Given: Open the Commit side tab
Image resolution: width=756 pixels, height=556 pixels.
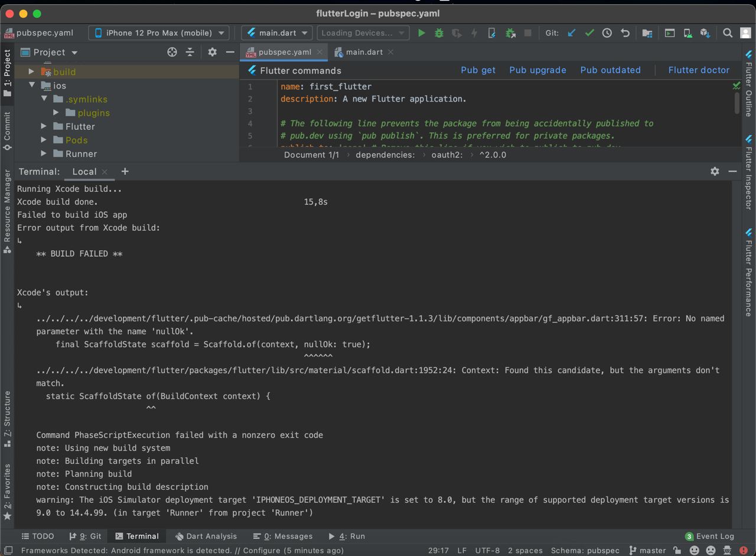Looking at the screenshot, I should [x=7, y=131].
